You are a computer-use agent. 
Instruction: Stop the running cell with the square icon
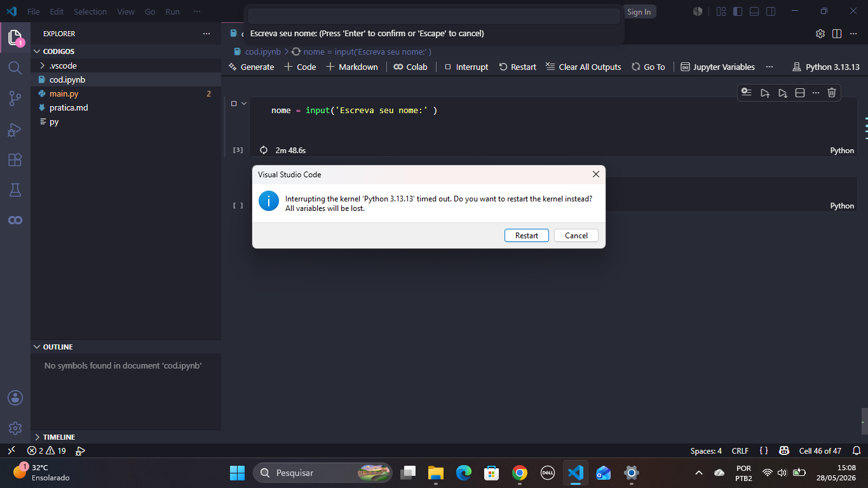[x=234, y=104]
